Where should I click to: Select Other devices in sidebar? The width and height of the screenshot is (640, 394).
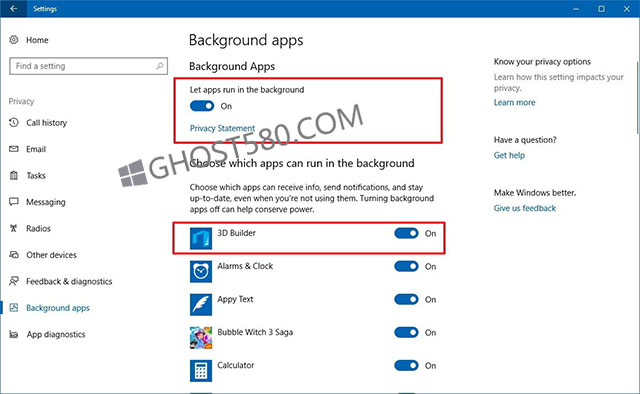point(51,255)
